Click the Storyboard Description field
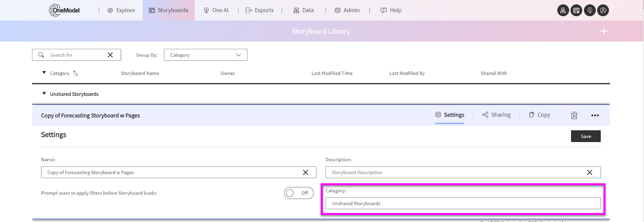This screenshot has height=222, width=644. click(455, 172)
